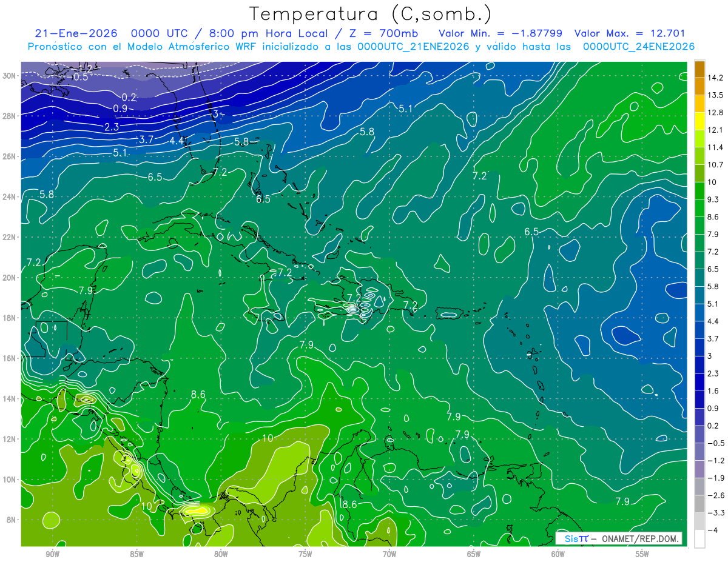
Task: Pick the white swatch below -4
Action: click(x=699, y=539)
